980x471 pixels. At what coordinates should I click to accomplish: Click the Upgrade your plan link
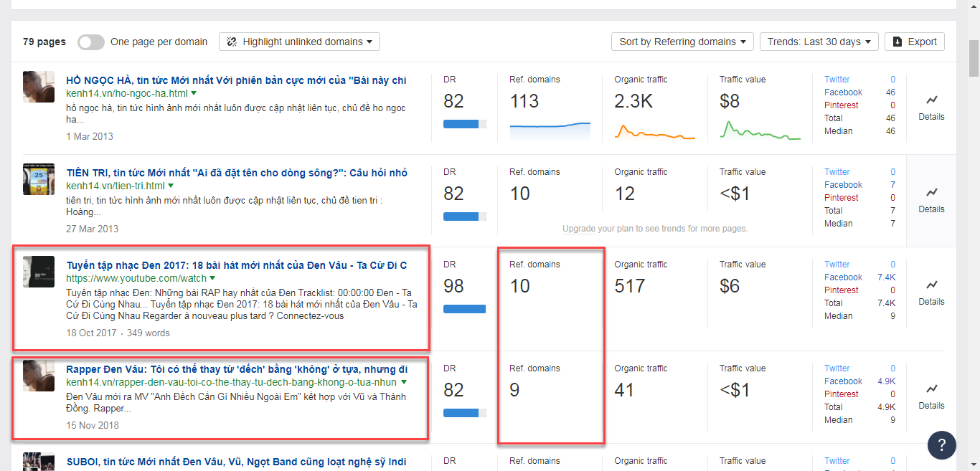[578, 229]
